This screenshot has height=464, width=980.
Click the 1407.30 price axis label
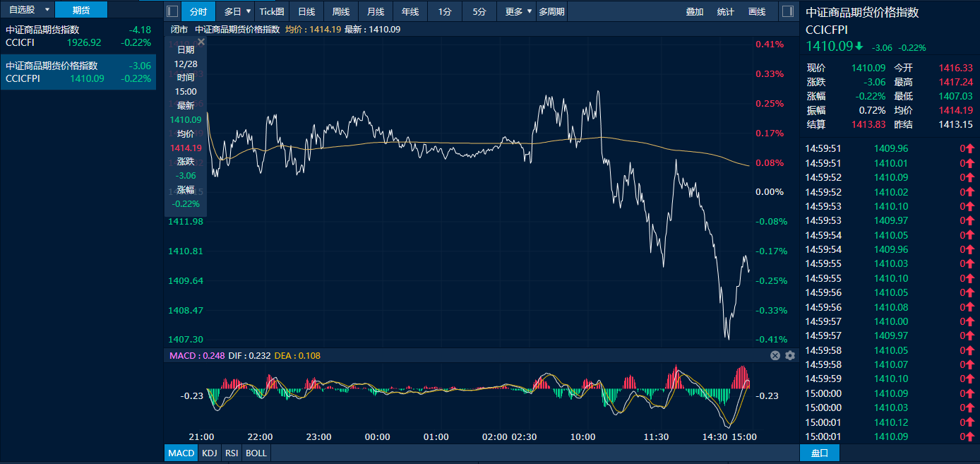[185, 340]
